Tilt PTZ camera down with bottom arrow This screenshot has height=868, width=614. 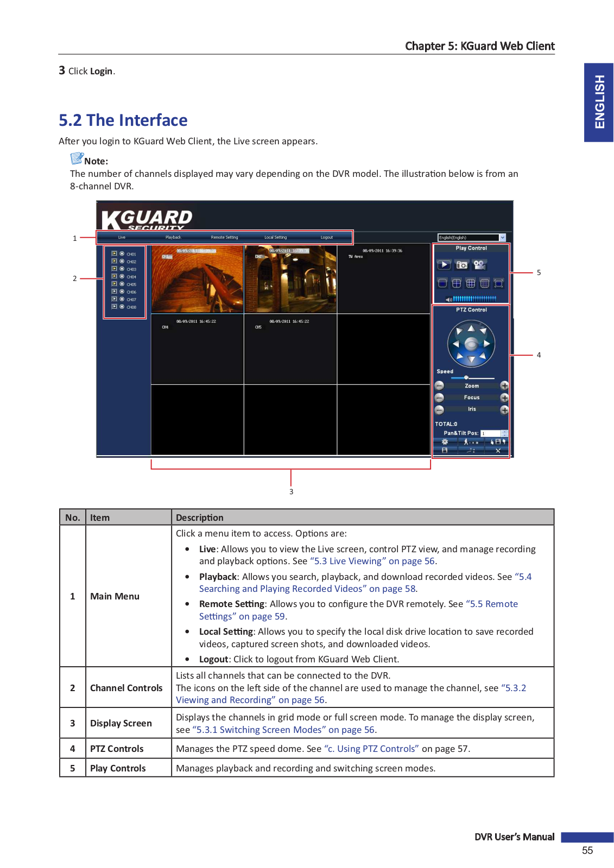(471, 359)
